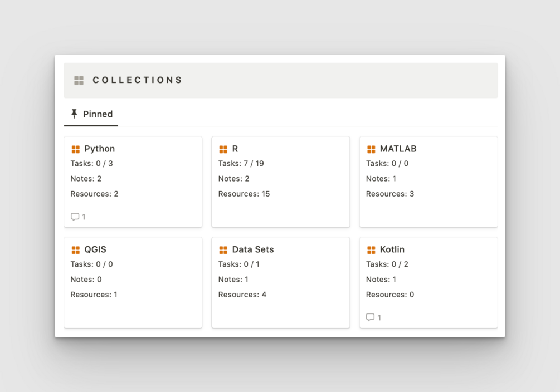Open the comment bubble on Python card
This screenshot has width=560, height=392.
tap(75, 217)
